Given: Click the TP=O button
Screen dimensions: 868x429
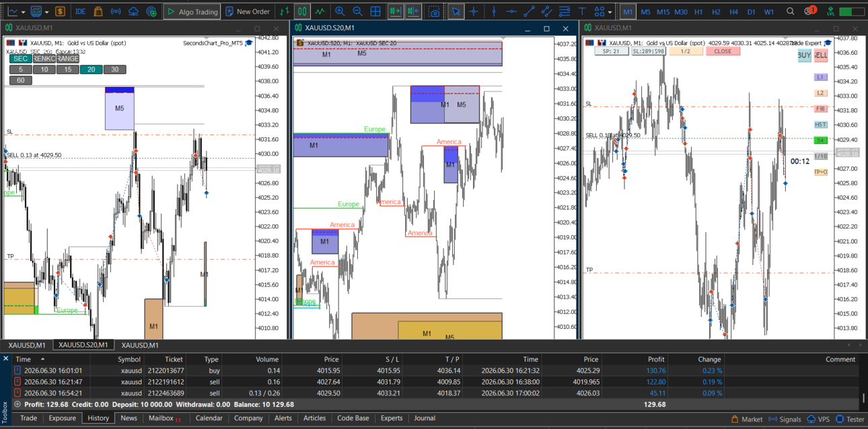Looking at the screenshot, I should tap(820, 171).
